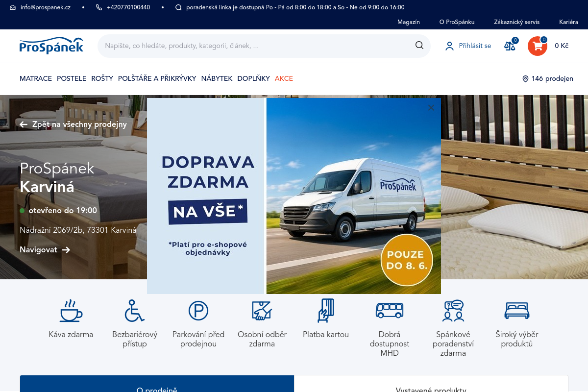588x392 pixels.
Task: Click the envelope email icon
Action: (x=13, y=7)
